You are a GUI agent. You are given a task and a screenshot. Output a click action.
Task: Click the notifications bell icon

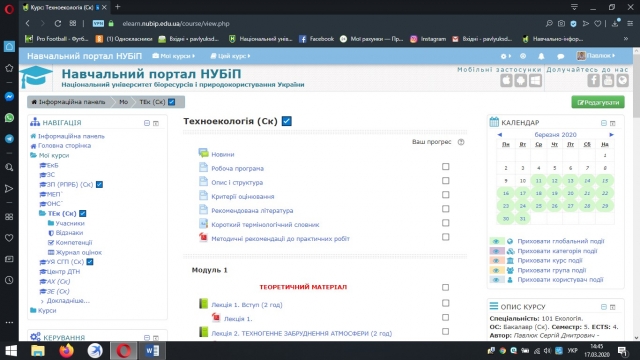[x=541, y=56]
